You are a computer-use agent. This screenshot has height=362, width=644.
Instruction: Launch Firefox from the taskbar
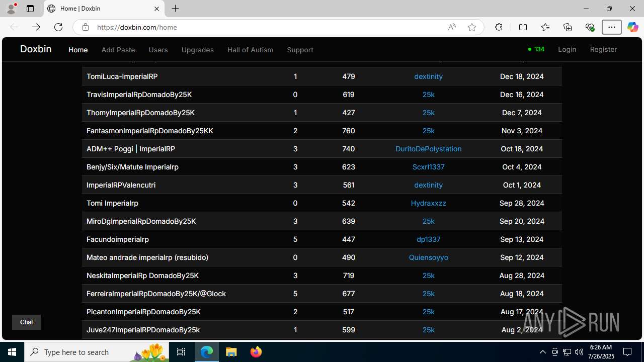point(256,352)
